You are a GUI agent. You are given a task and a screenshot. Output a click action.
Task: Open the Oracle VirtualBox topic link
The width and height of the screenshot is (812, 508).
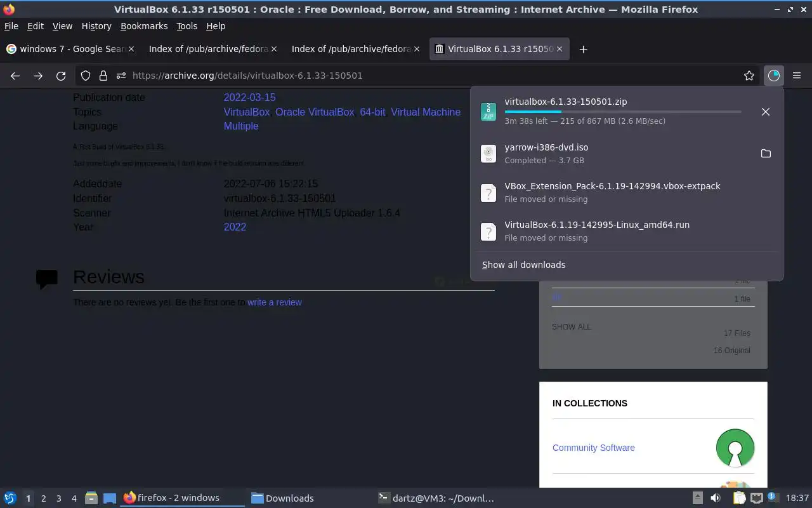315,112
